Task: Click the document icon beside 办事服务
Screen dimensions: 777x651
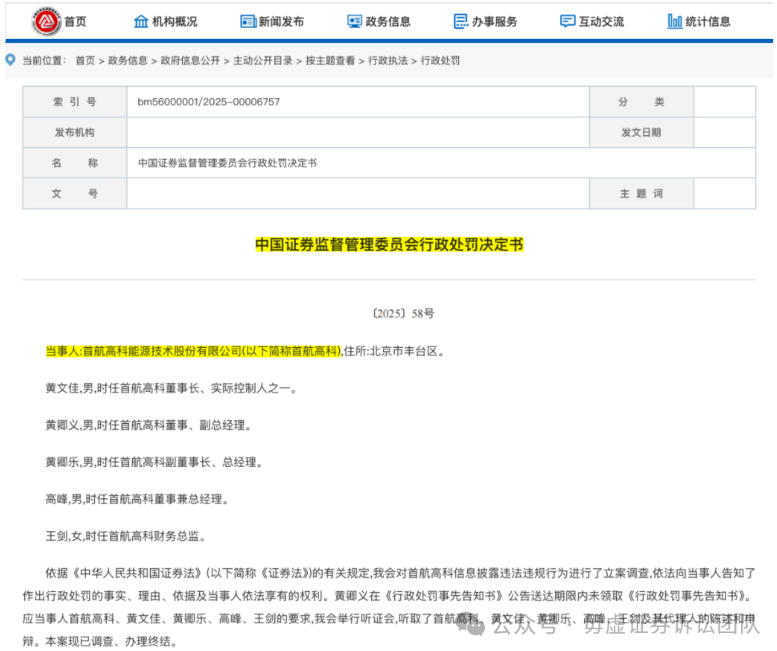Action: [460, 21]
